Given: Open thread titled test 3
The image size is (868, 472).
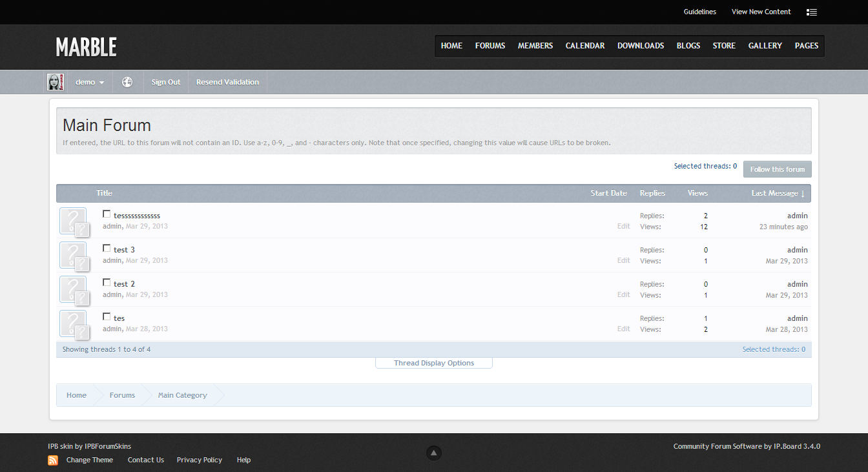Looking at the screenshot, I should coord(124,250).
